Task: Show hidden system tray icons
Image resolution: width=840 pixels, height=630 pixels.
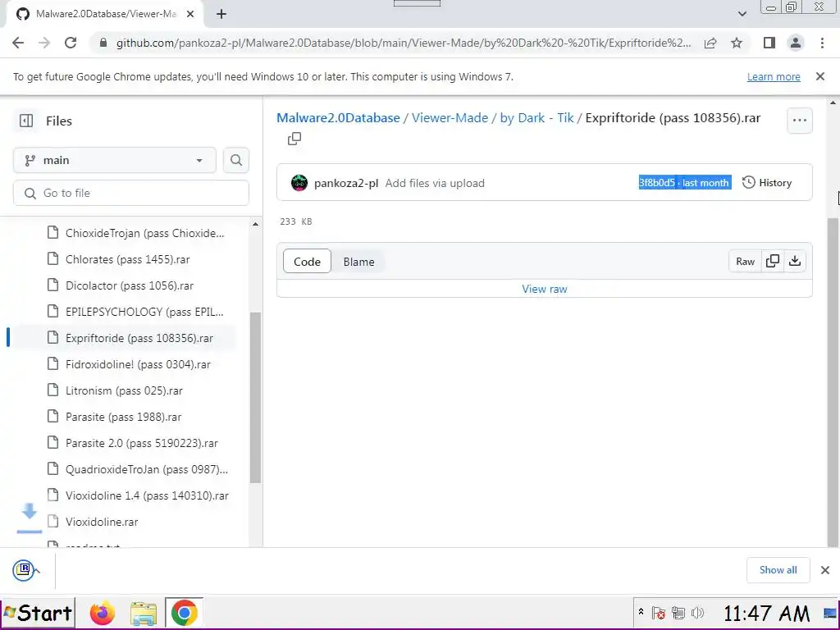Action: pos(641,612)
